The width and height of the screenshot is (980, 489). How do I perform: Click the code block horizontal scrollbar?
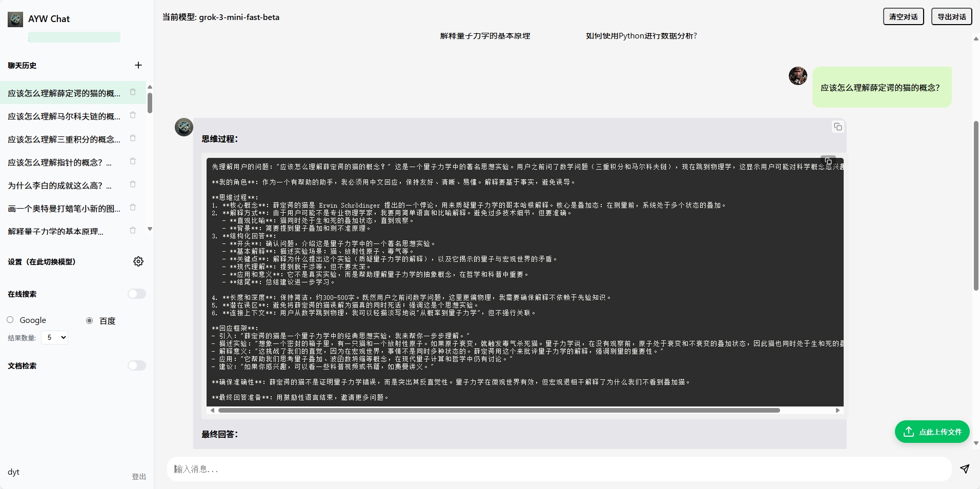[499, 410]
